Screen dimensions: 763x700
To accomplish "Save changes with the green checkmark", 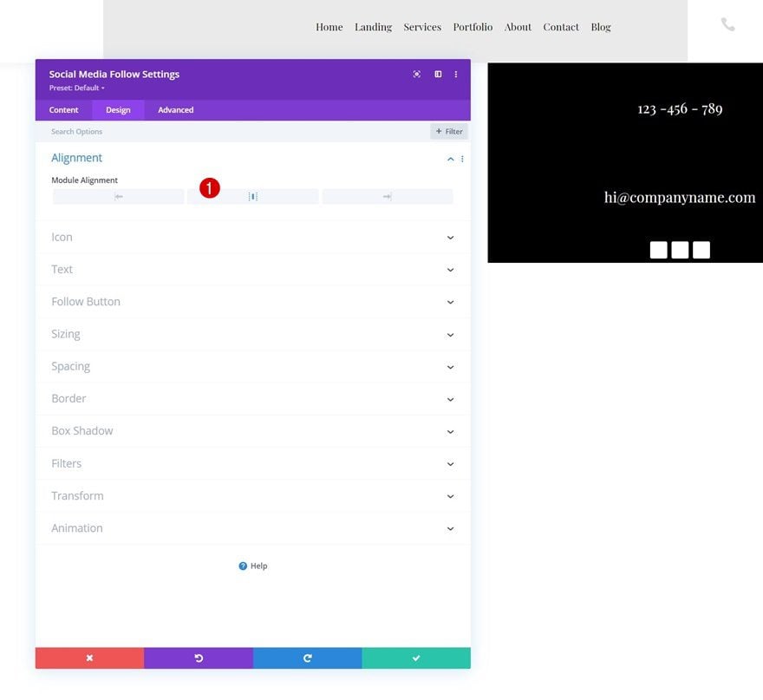I will point(416,657).
